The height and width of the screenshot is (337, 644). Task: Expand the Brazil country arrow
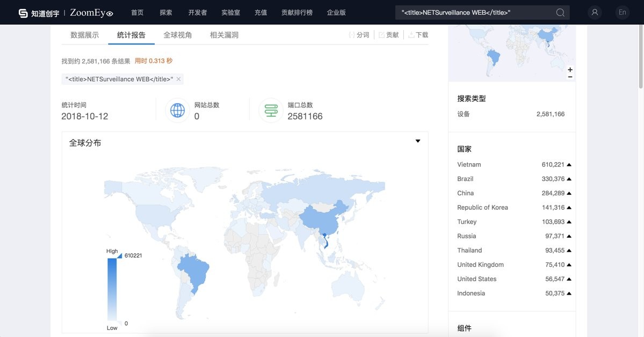[569, 179]
